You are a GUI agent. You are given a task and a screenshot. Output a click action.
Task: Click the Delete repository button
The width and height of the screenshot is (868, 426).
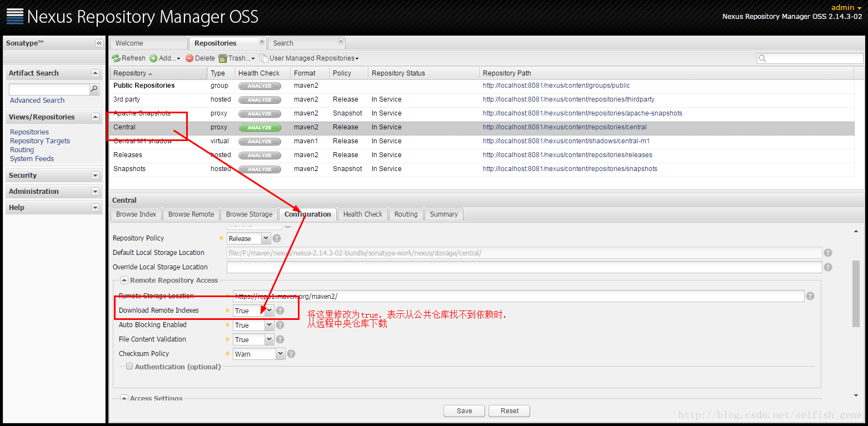click(200, 58)
